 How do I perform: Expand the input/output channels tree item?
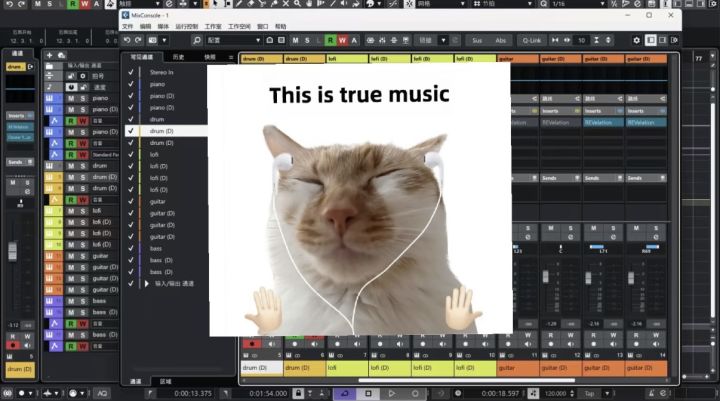coord(146,283)
